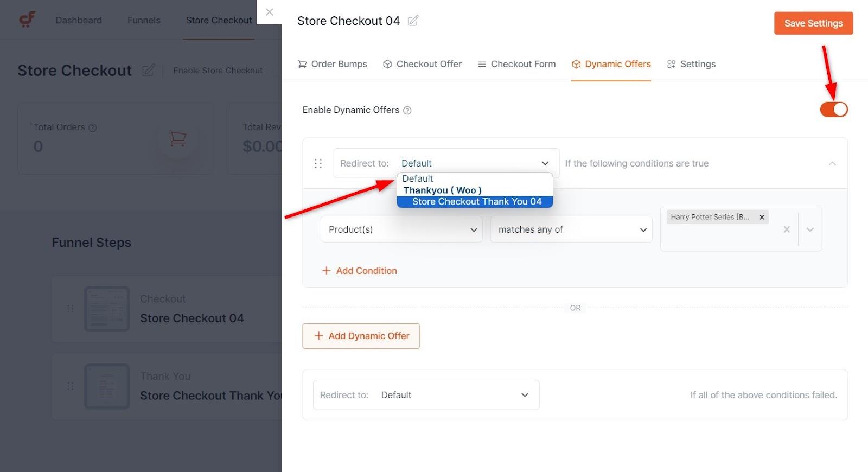Image resolution: width=868 pixels, height=472 pixels.
Task: Grab the dynamic offer rule drag handle
Action: pos(318,163)
